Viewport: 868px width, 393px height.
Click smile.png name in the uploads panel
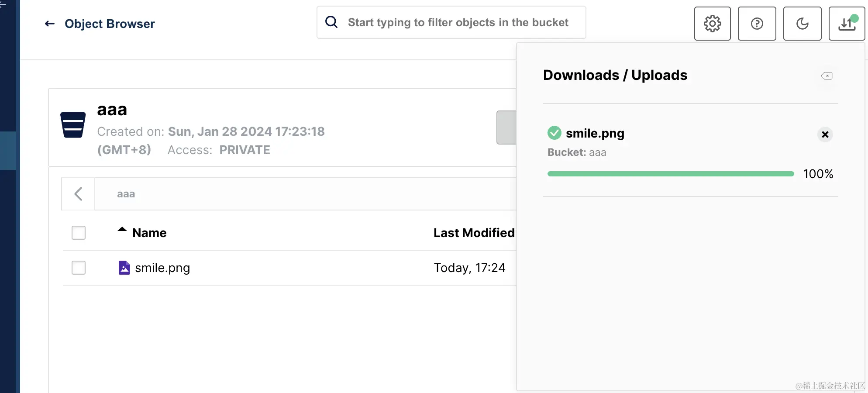595,133
